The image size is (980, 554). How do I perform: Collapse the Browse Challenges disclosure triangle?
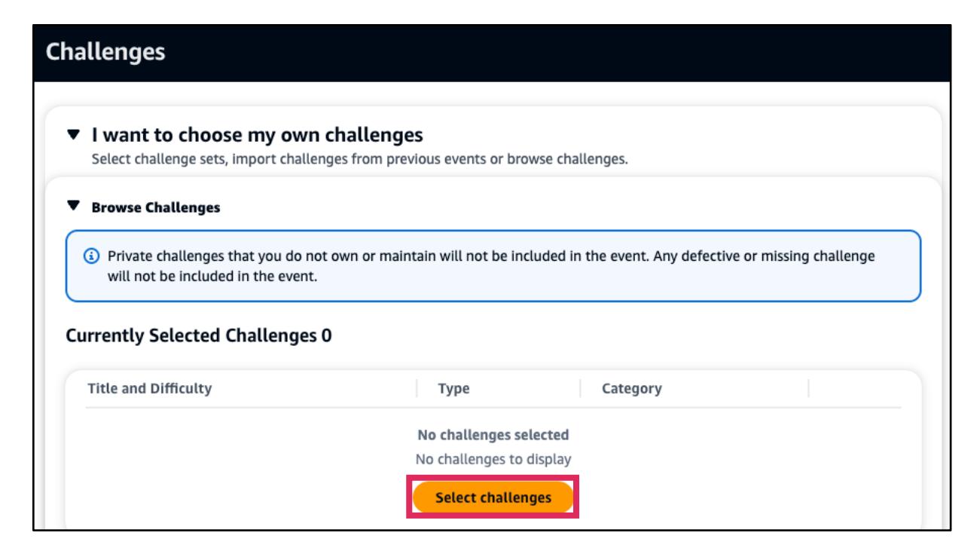(x=73, y=207)
